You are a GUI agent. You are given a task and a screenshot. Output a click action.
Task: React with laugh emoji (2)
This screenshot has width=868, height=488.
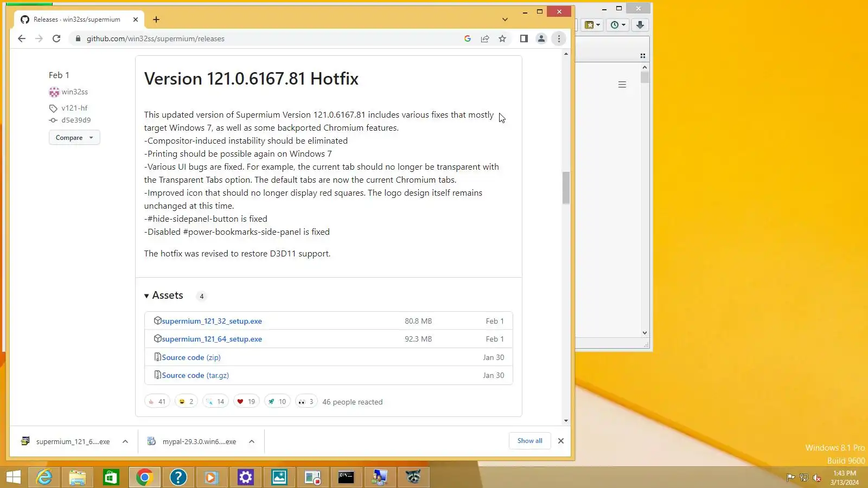click(x=186, y=402)
